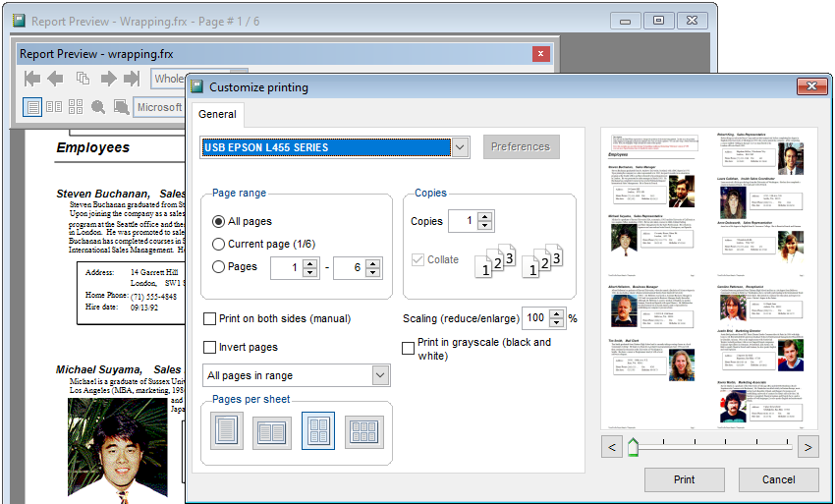Jump to last page icon
Viewport: 835px width, 504px height.
(x=132, y=79)
